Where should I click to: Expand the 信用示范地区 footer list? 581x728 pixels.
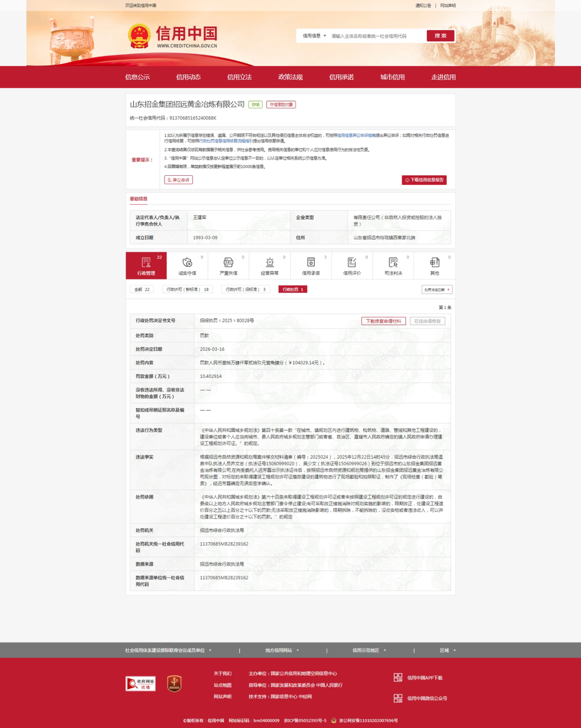[369, 650]
